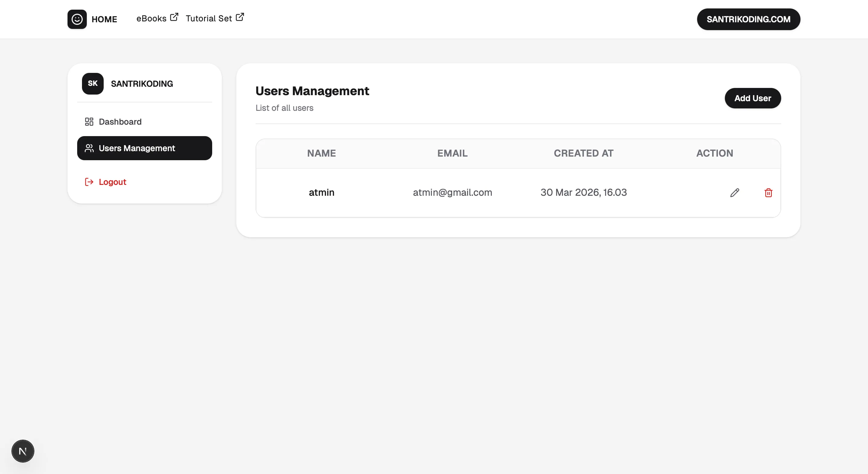This screenshot has width=868, height=474.
Task: Click the SANTRIKODING sidebar title
Action: [x=142, y=83]
